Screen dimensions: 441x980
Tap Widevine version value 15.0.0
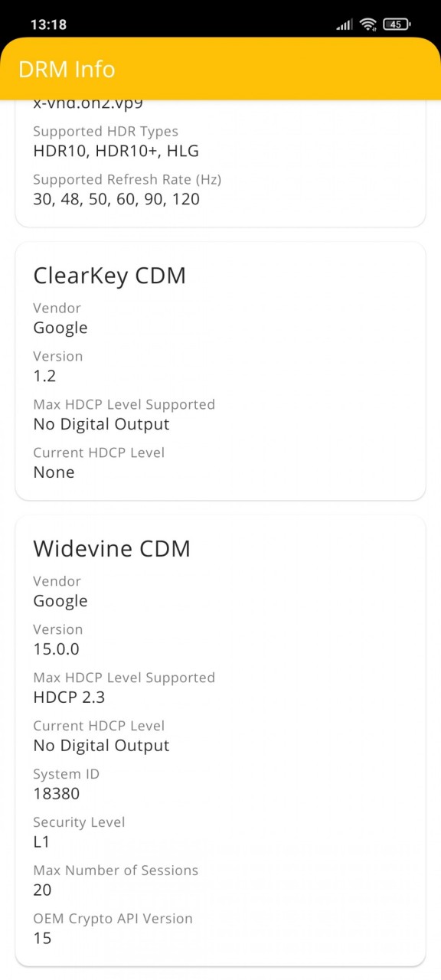click(x=56, y=649)
